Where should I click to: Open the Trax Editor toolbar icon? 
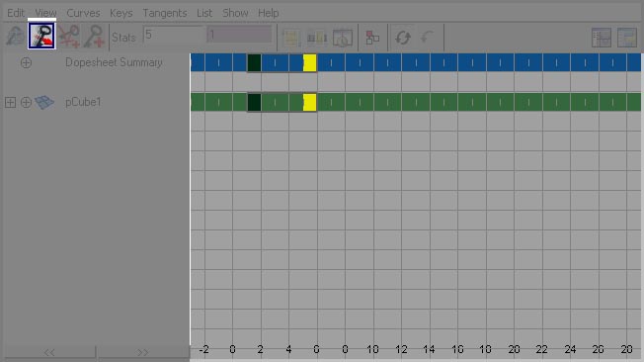pos(627,38)
